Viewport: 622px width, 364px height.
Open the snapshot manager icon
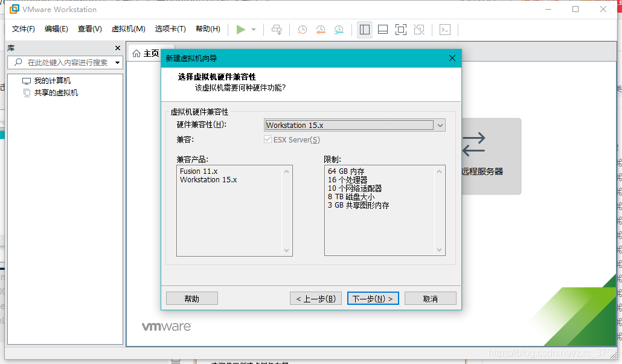[339, 30]
